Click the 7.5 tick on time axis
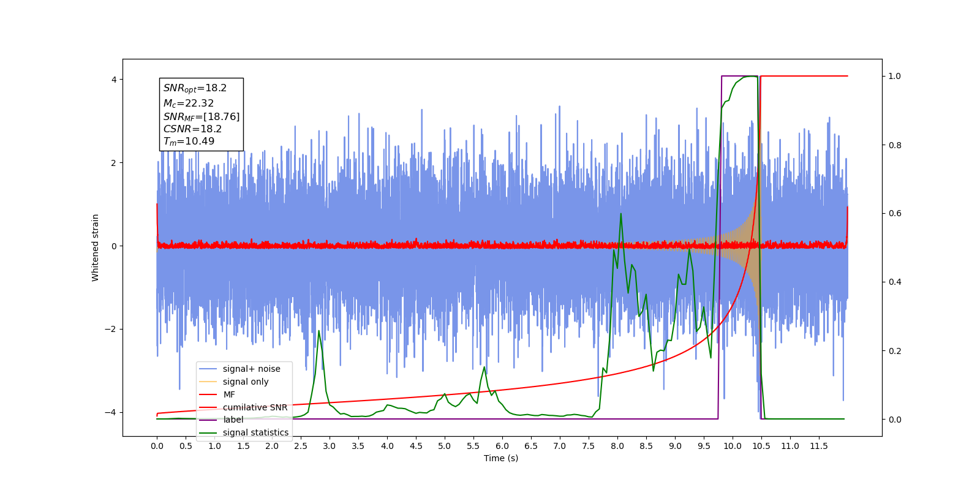Screen dimensions: 980x490 tap(589, 446)
